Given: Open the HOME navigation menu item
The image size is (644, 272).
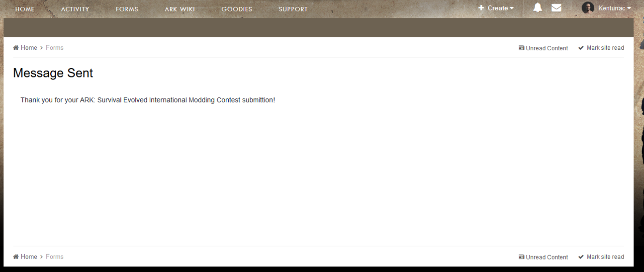Looking at the screenshot, I should 25,9.
